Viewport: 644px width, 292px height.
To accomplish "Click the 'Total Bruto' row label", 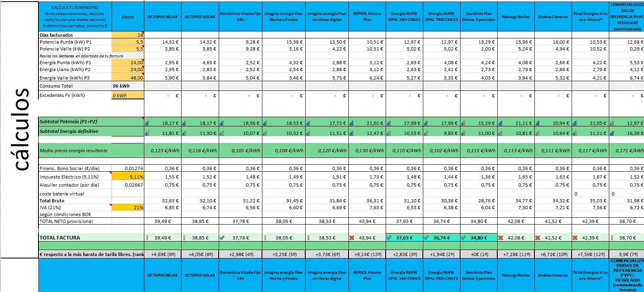I will [52, 201].
